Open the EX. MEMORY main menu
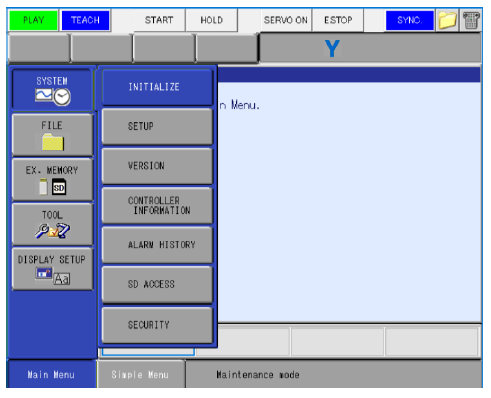Image resolution: width=491 pixels, height=398 pixels. pyautogui.click(x=53, y=180)
